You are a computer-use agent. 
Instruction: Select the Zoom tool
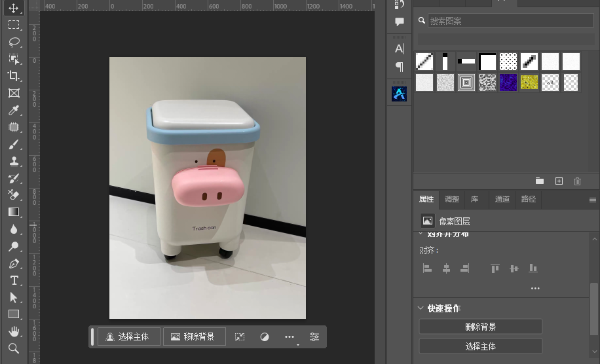coord(14,348)
